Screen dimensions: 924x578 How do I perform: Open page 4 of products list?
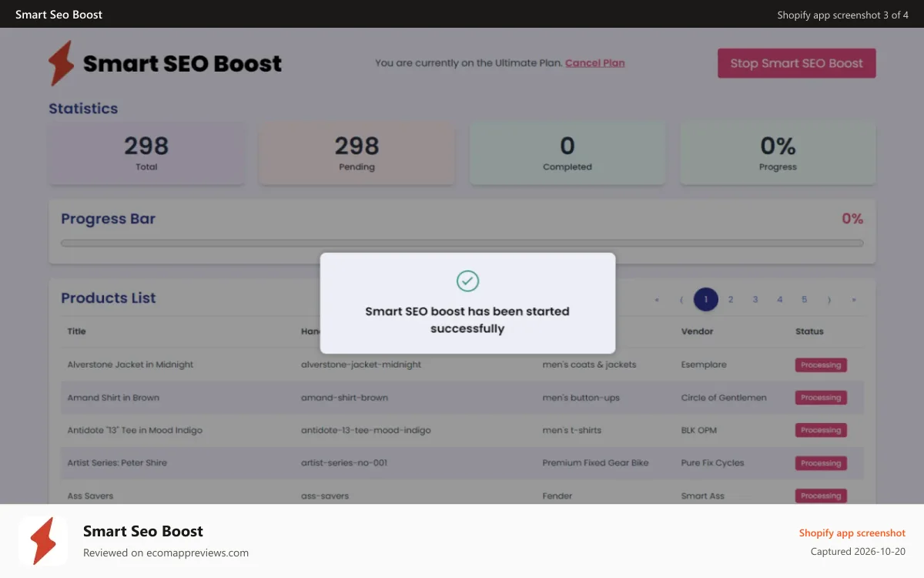point(780,300)
